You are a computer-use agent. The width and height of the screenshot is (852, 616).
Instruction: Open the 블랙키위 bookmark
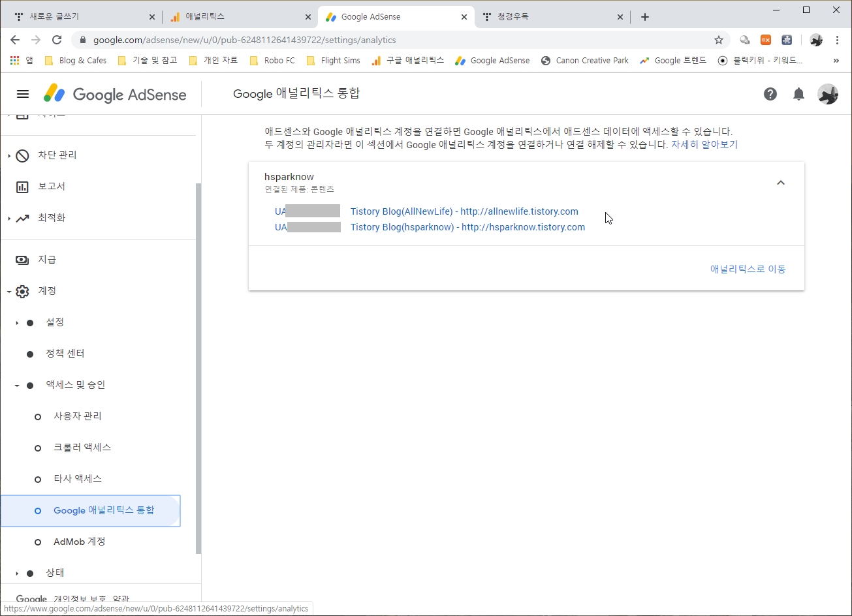click(x=761, y=61)
